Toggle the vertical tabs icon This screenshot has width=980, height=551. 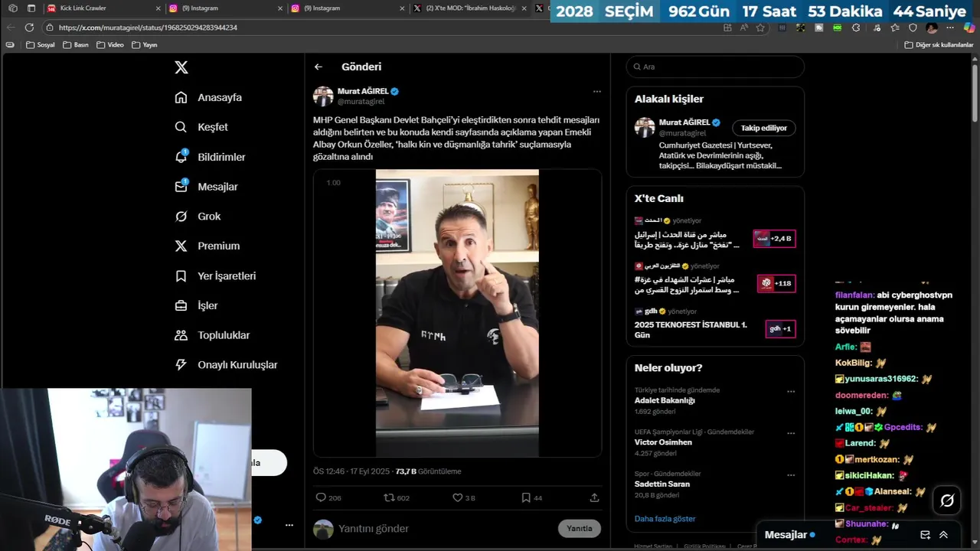31,8
